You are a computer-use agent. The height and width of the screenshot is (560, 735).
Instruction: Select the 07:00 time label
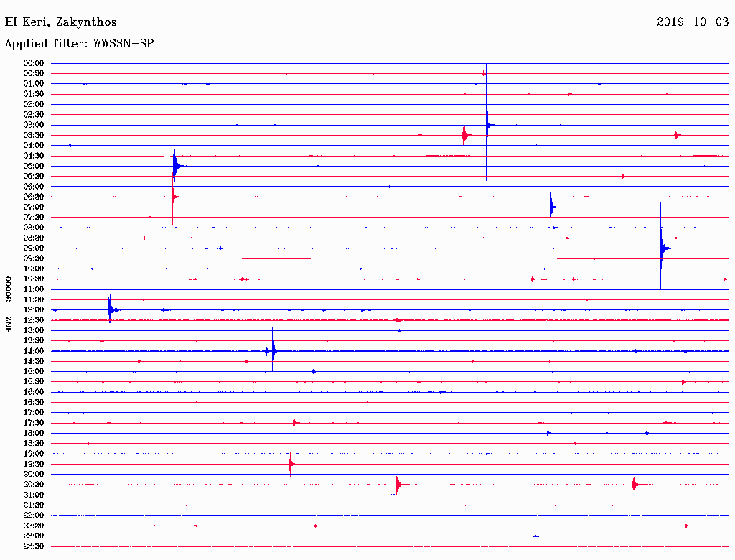click(x=33, y=207)
